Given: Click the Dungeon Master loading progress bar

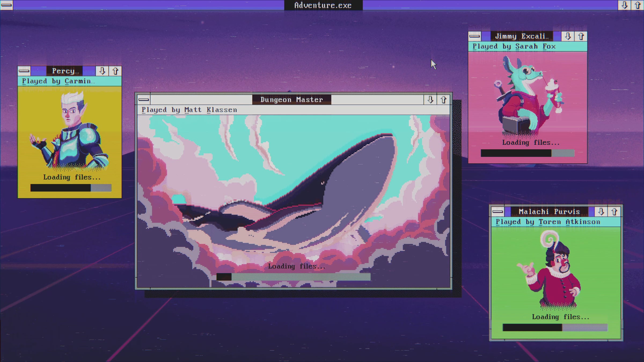Looking at the screenshot, I should pyautogui.click(x=293, y=277).
